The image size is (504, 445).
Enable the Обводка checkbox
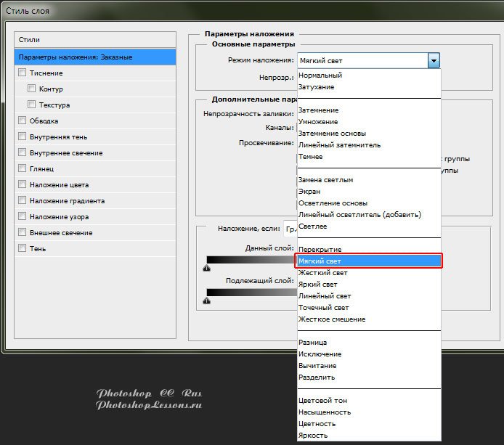(23, 121)
